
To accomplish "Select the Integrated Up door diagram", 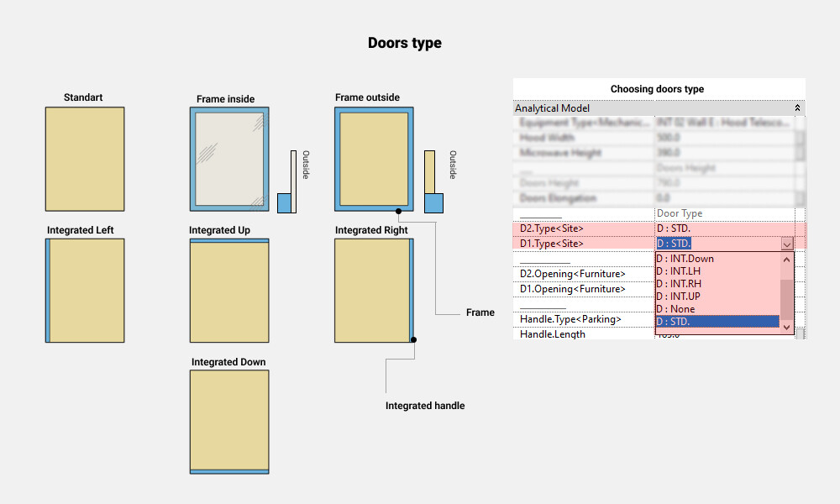I will (229, 291).
